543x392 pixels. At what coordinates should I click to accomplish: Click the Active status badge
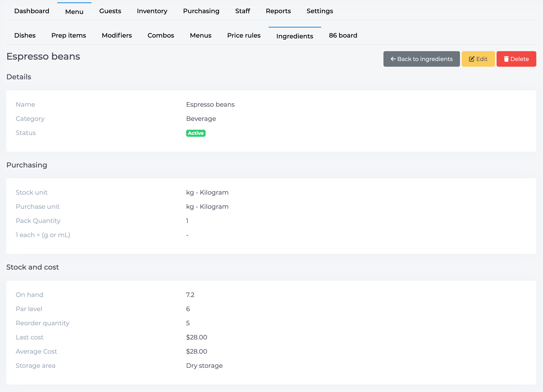pyautogui.click(x=196, y=133)
